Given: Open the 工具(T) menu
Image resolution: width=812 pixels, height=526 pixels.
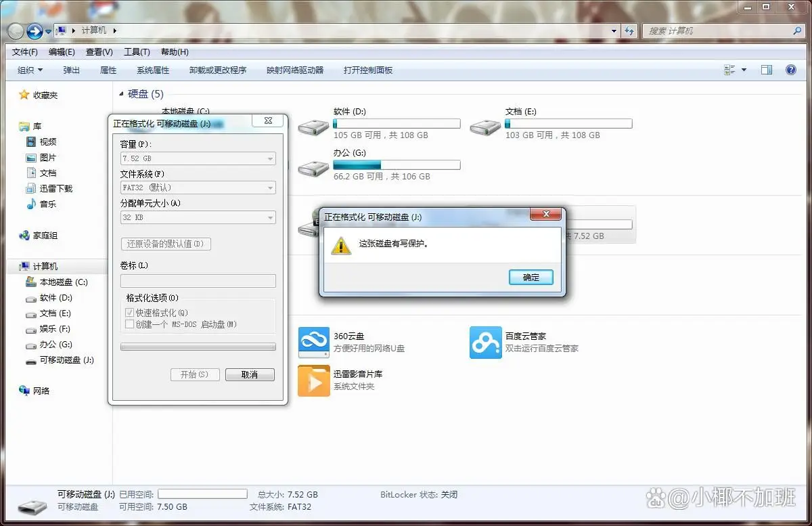Looking at the screenshot, I should (x=137, y=51).
